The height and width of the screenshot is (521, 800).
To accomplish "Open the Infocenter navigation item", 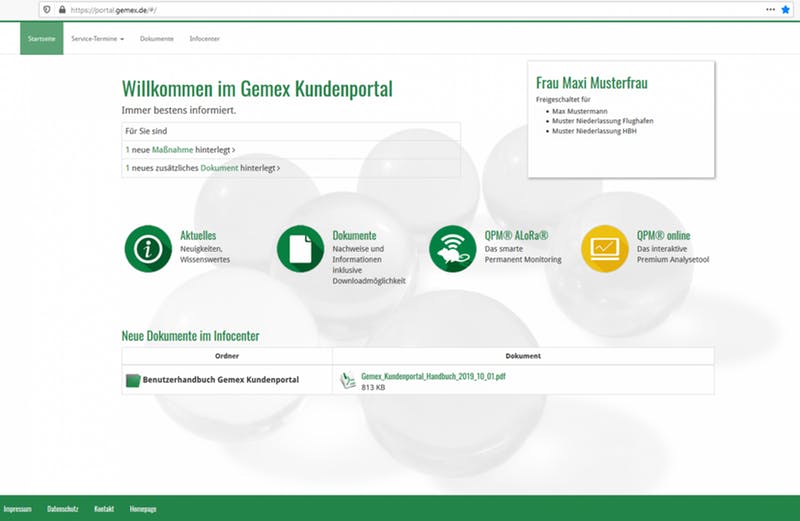I will pyautogui.click(x=205, y=39).
